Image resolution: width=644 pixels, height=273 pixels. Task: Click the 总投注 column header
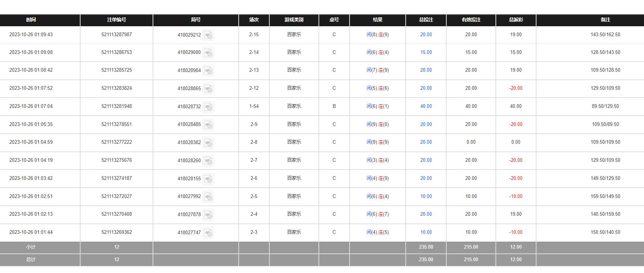click(426, 20)
